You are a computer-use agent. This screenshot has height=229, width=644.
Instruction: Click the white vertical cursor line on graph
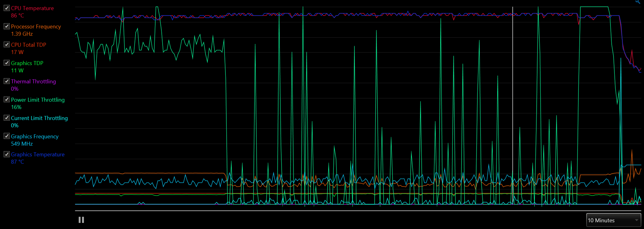(512, 105)
